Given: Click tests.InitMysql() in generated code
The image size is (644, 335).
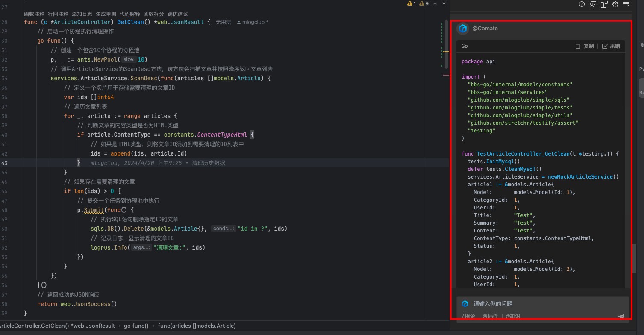Looking at the screenshot, I should 494,162.
